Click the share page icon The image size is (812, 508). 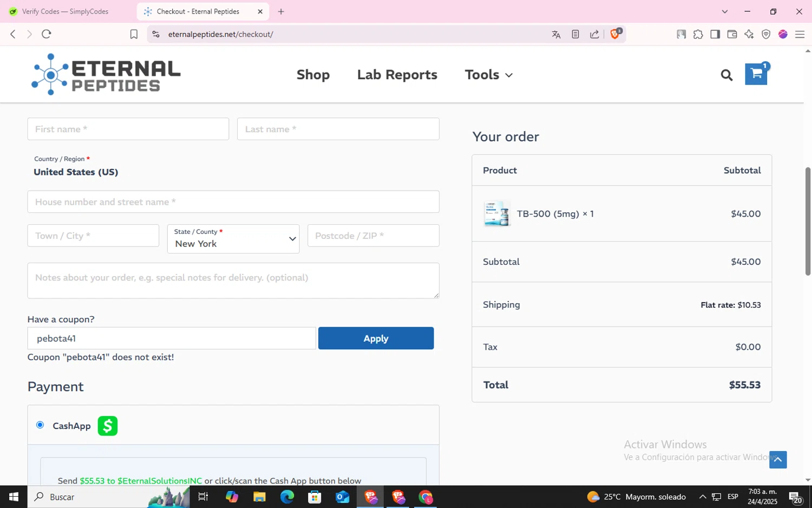(594, 34)
